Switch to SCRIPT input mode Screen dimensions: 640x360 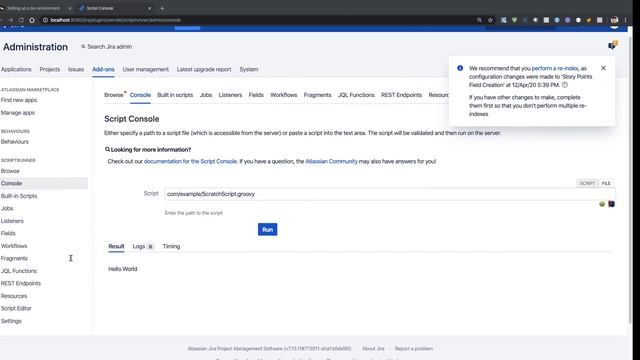click(587, 183)
